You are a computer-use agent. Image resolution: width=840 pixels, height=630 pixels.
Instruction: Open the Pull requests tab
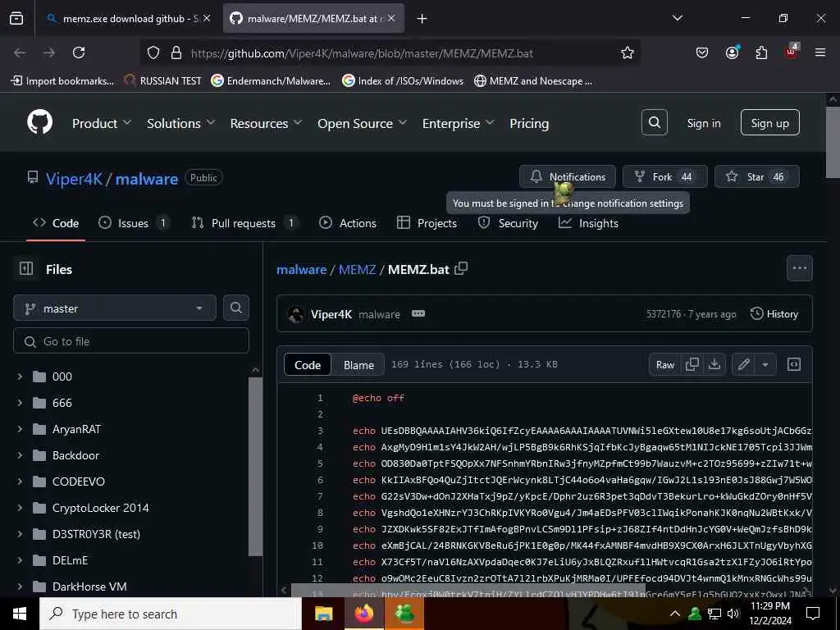[244, 223]
